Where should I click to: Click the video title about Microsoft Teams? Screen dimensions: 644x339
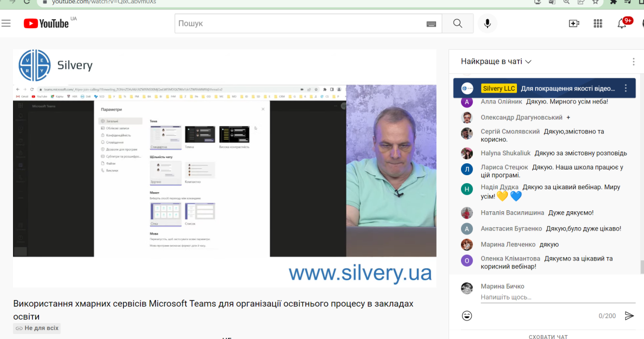point(213,310)
